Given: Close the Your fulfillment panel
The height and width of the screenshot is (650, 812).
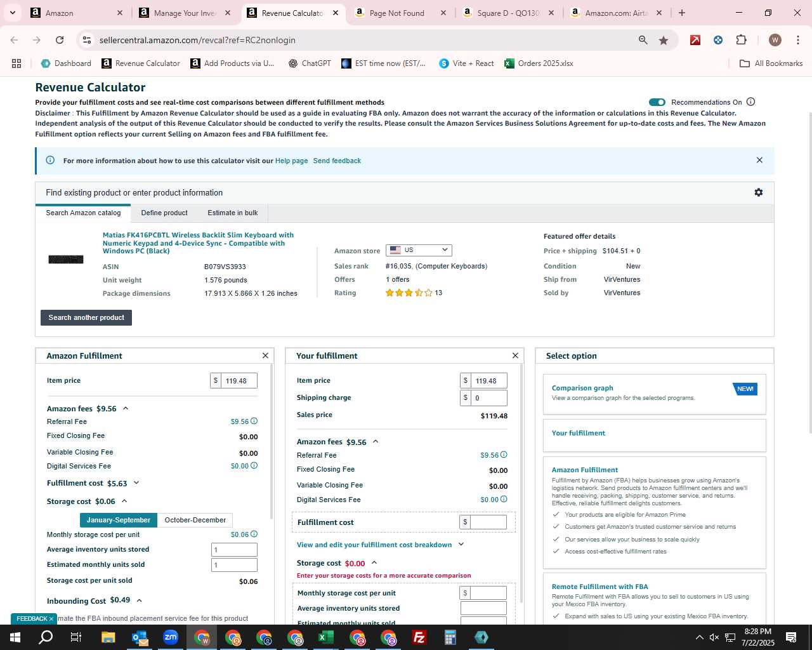Looking at the screenshot, I should 515,355.
